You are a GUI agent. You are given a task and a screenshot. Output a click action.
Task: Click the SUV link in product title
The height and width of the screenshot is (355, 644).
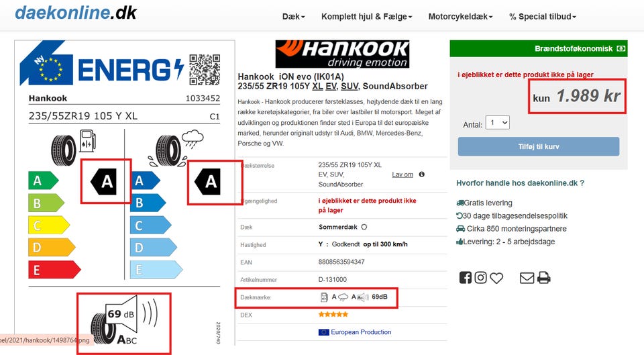pos(350,87)
